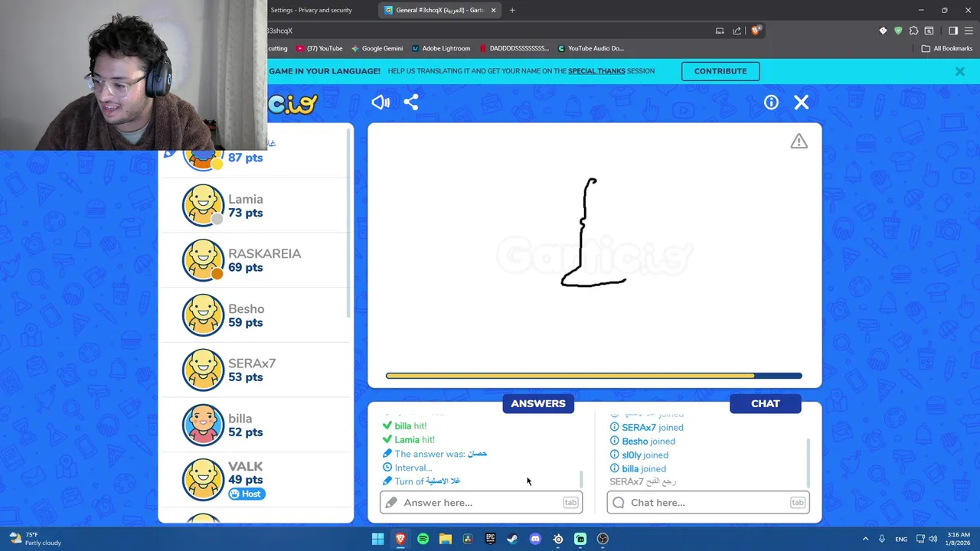
Task: Click the green VPN shield icon
Action: click(898, 31)
